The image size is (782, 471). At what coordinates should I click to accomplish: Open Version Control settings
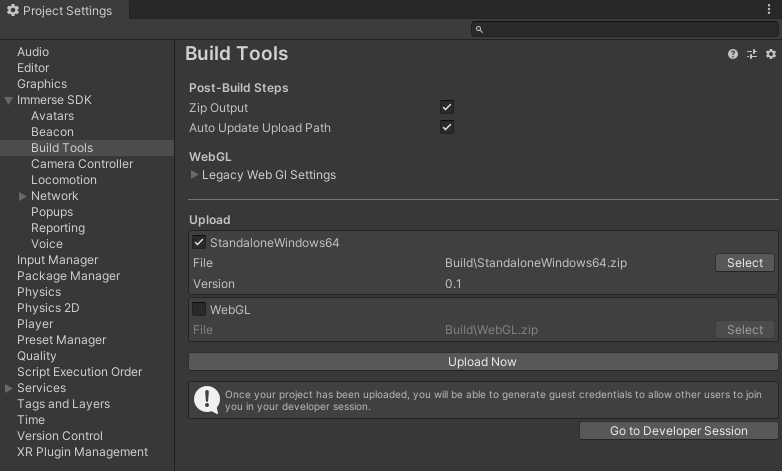[x=60, y=436]
